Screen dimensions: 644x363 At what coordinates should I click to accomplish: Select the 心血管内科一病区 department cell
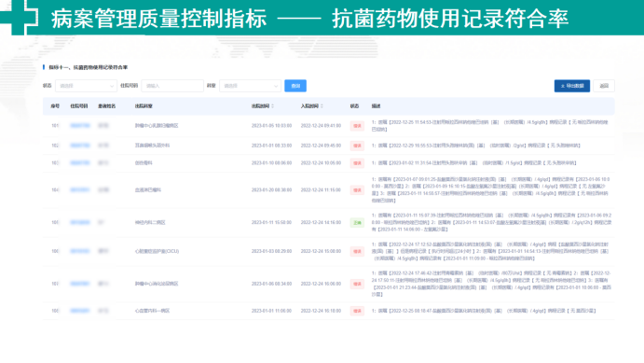[152, 311]
